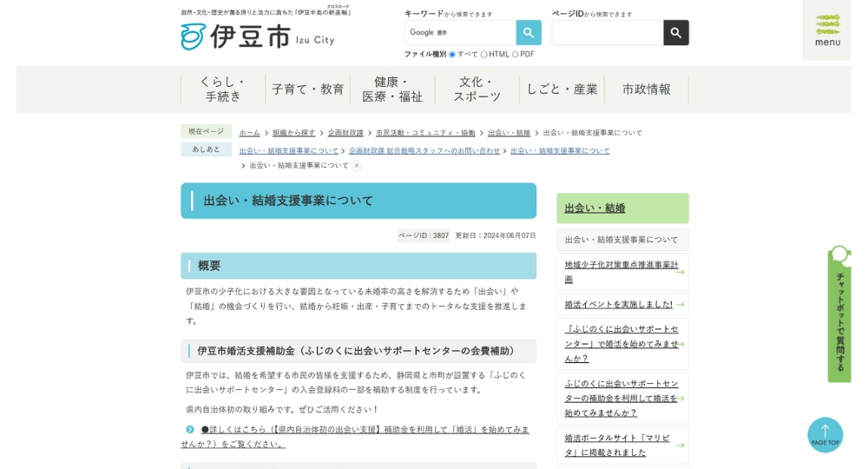Image resolution: width=868 pixels, height=469 pixels.
Task: Click the 出会い・結婚 breadcrumb link
Action: point(509,133)
